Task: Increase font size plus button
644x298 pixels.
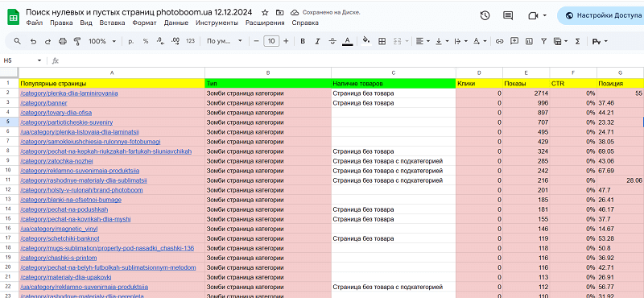Action: coord(287,41)
